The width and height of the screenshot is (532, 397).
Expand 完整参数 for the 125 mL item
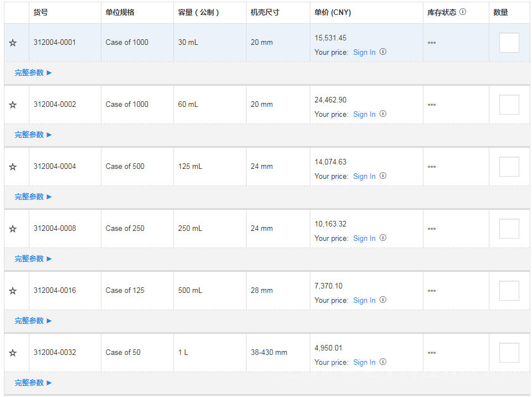pyautogui.click(x=33, y=197)
